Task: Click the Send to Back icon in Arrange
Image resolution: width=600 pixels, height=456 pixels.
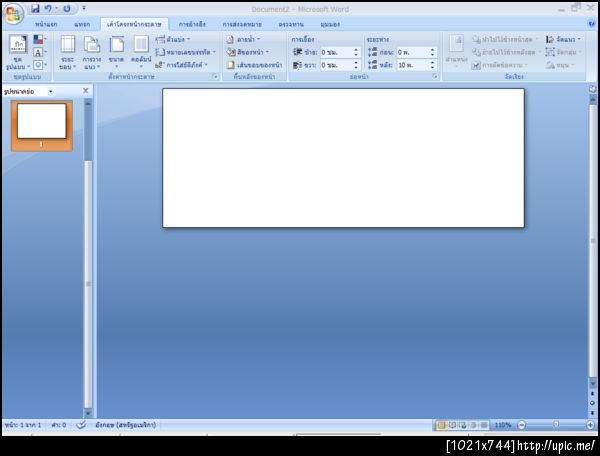Action: pos(476,52)
